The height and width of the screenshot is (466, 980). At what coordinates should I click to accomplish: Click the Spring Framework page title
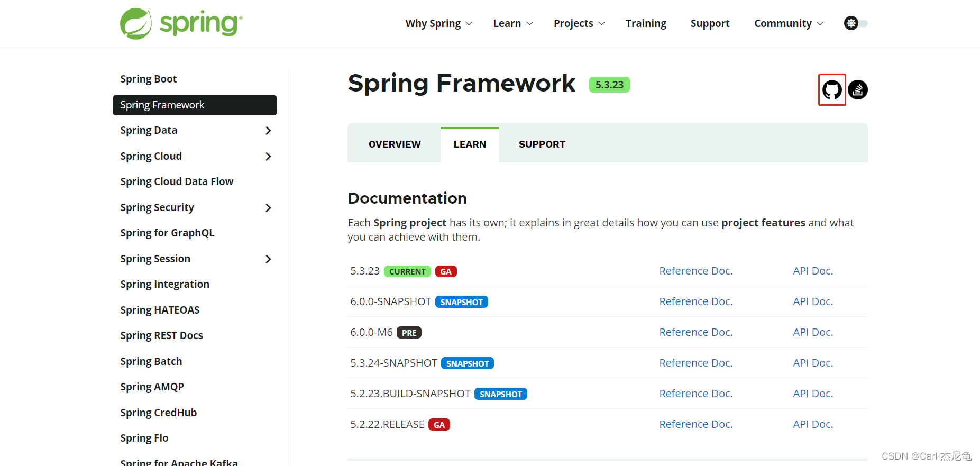pyautogui.click(x=462, y=84)
